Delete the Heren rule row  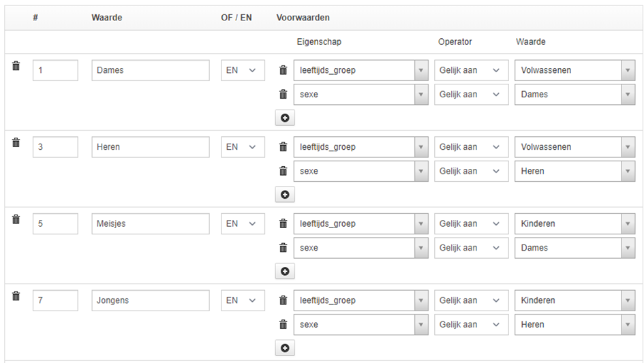16,142
